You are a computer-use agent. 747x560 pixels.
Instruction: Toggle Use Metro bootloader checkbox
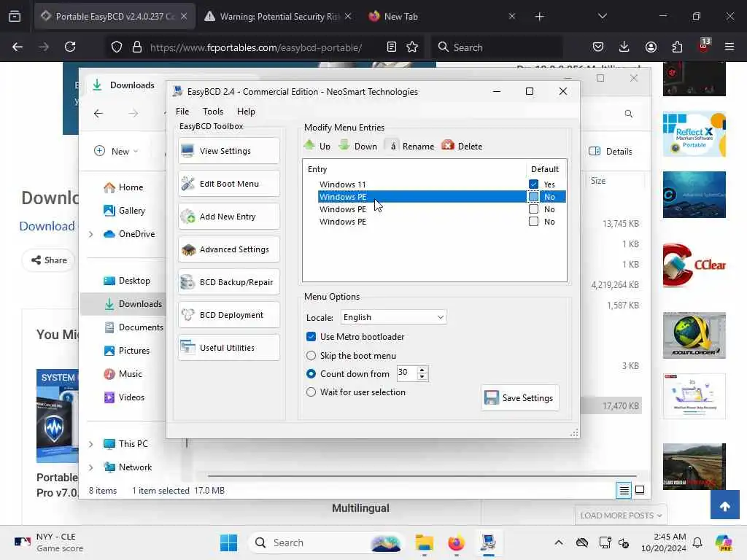click(x=311, y=337)
